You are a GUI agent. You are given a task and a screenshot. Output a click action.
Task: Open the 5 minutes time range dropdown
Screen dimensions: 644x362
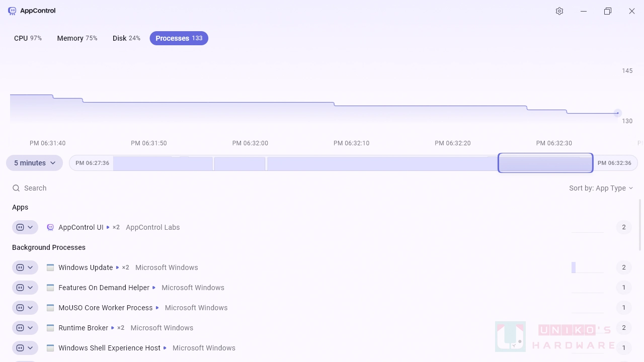(x=34, y=163)
